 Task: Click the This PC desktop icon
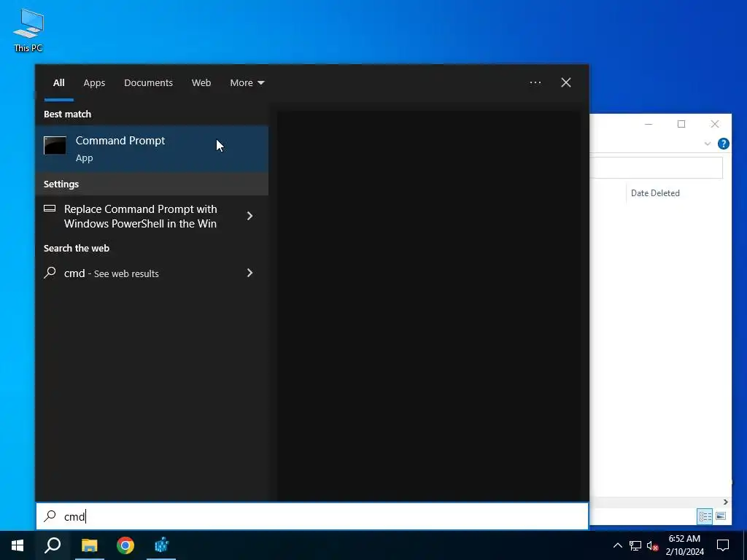pyautogui.click(x=28, y=31)
